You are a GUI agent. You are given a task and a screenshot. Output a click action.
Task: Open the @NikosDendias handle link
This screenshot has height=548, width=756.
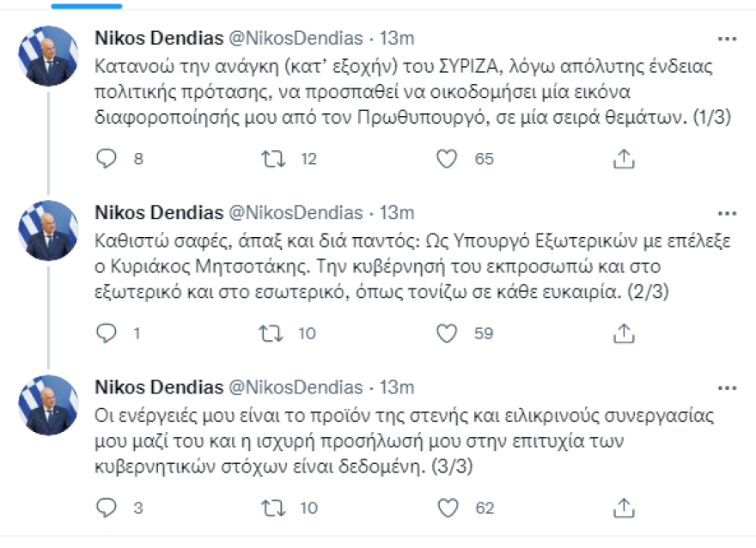click(284, 36)
